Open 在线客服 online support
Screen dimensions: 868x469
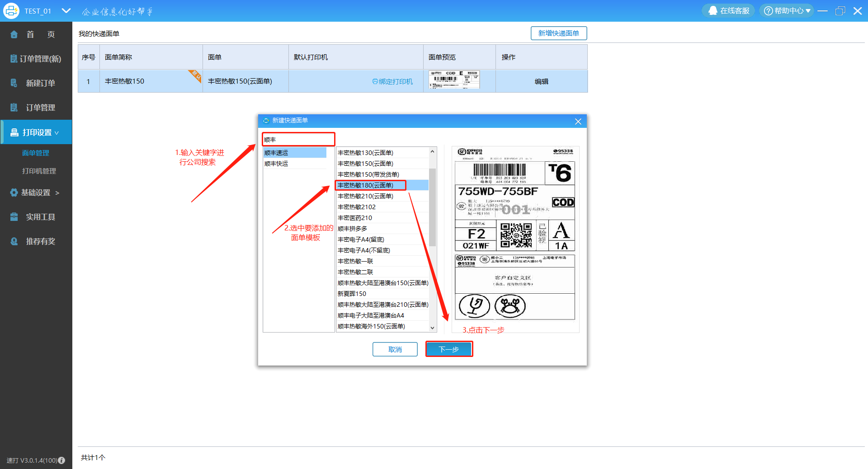[x=729, y=11]
